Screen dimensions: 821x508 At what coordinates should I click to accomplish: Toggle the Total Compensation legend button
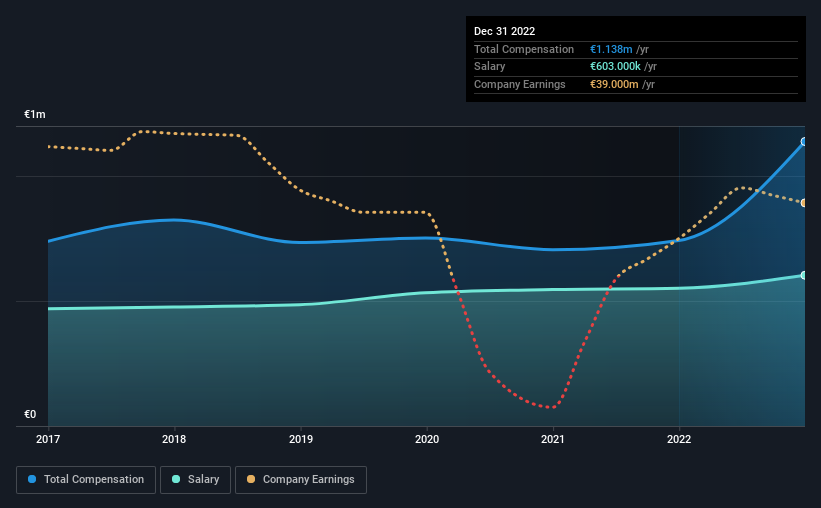[x=86, y=480]
